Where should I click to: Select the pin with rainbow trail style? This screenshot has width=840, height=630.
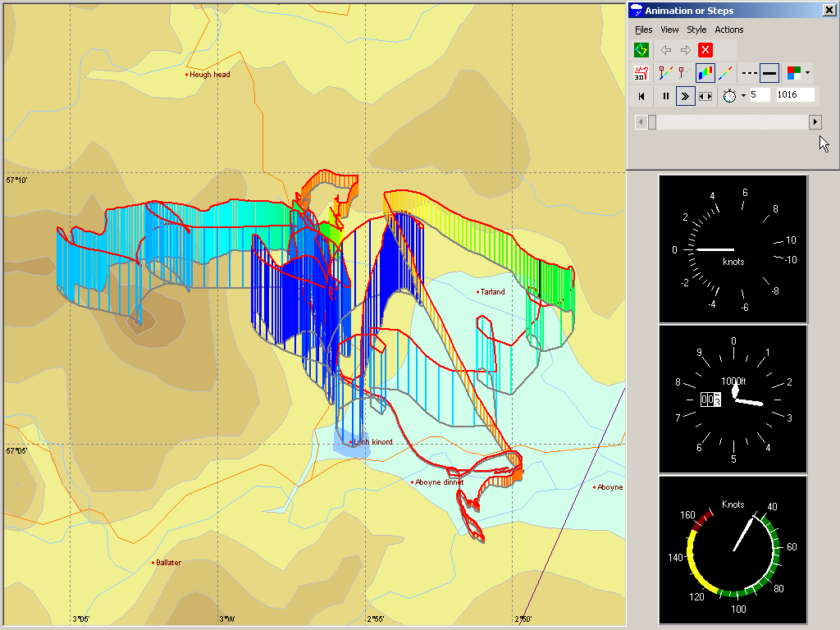click(x=665, y=73)
